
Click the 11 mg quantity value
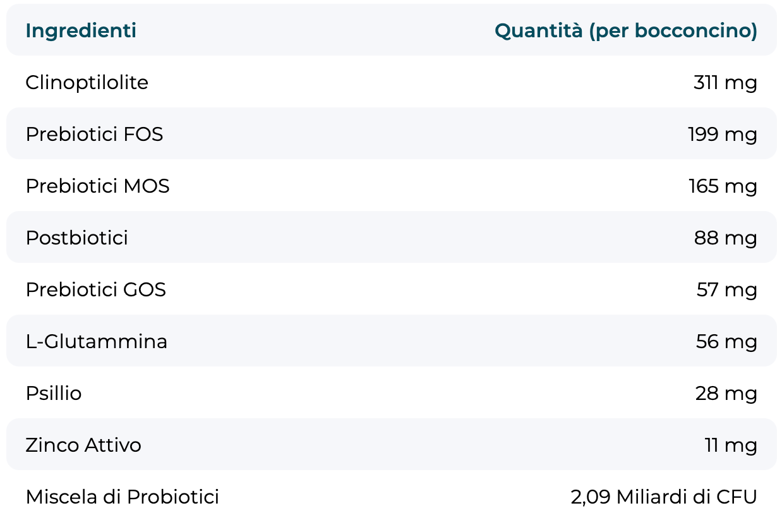pyautogui.click(x=731, y=445)
